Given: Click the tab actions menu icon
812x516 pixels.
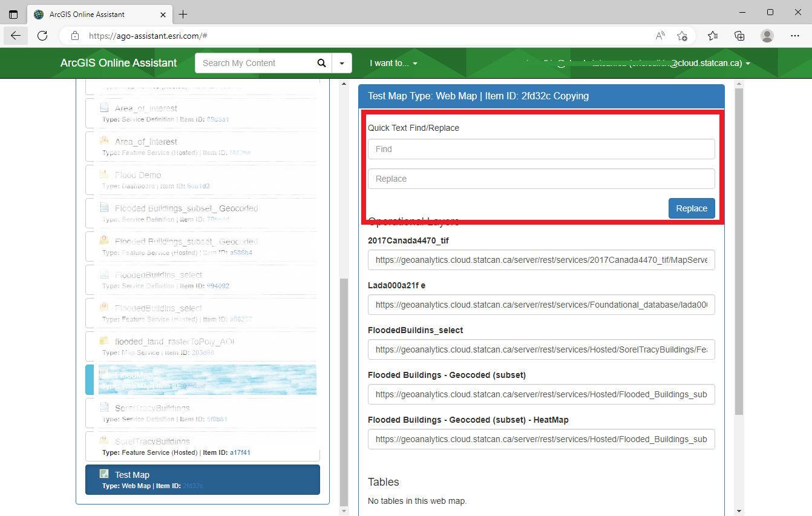Looking at the screenshot, I should coord(13,14).
